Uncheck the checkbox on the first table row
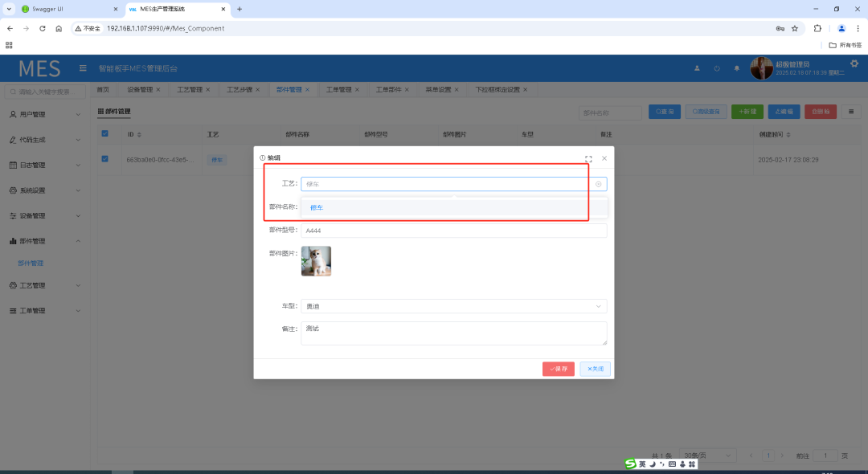Screen dimensions: 868x474 tap(104, 159)
